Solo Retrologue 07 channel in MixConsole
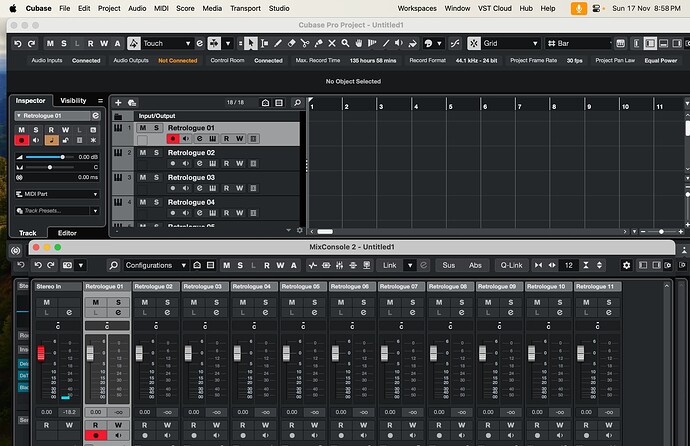 click(x=413, y=302)
